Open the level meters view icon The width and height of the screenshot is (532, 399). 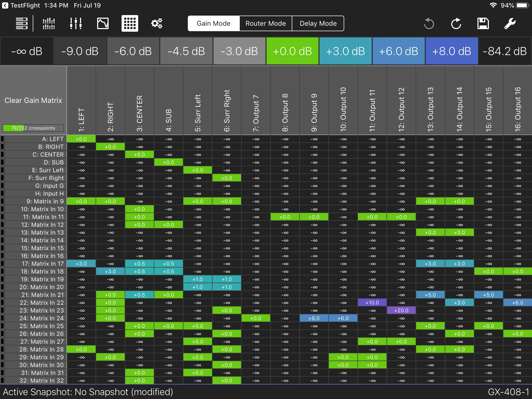(49, 23)
